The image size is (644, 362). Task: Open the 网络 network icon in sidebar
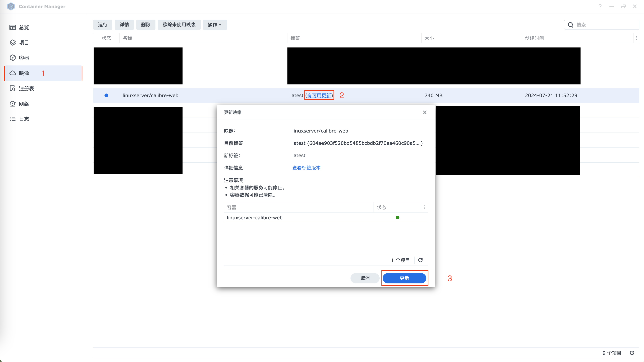tap(13, 104)
